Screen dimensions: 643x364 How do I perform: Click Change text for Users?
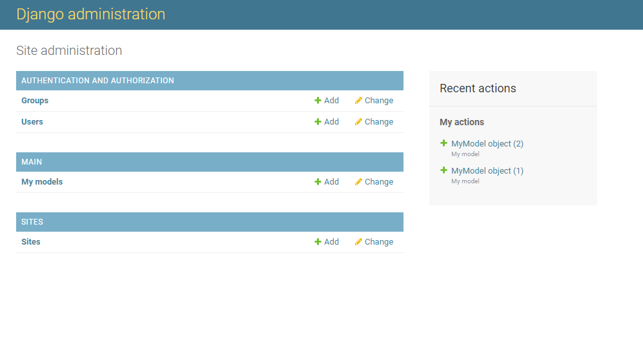[x=379, y=122]
